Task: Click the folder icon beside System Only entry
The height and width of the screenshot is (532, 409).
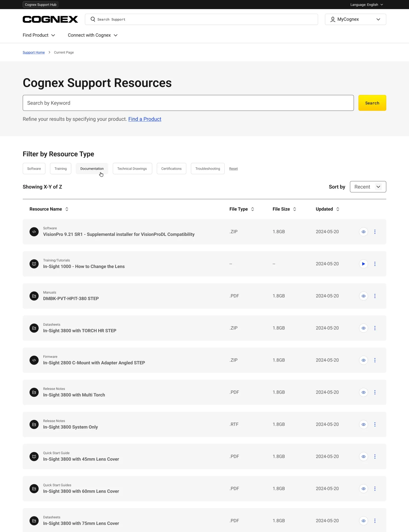Action: (34, 424)
